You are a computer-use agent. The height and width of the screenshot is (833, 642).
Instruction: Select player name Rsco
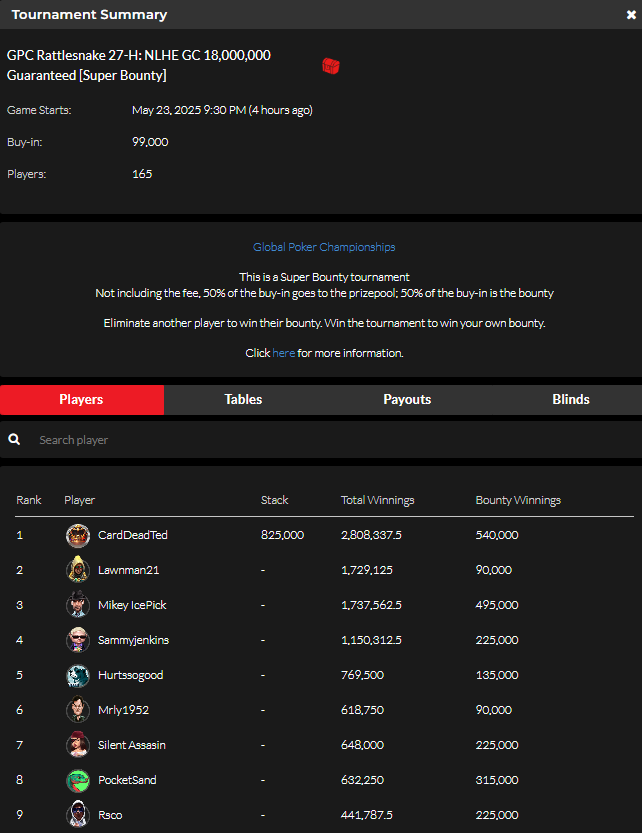point(110,815)
